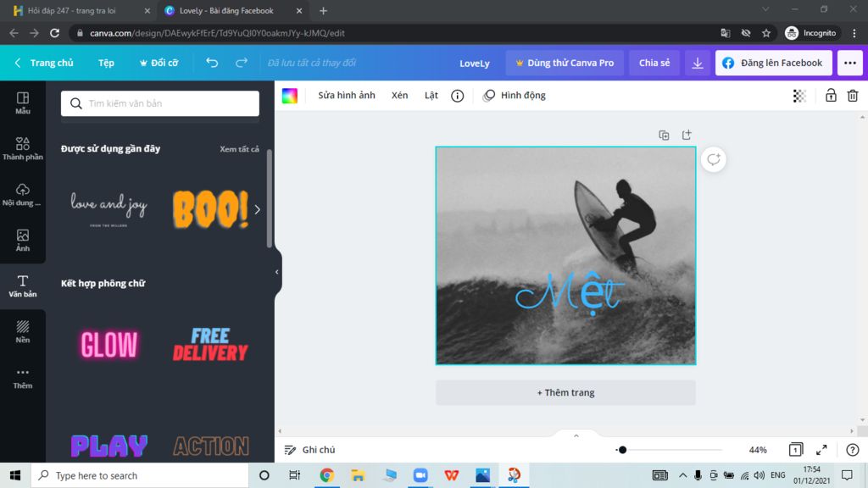Select the Xén crop option
The height and width of the screenshot is (488, 868).
(400, 95)
